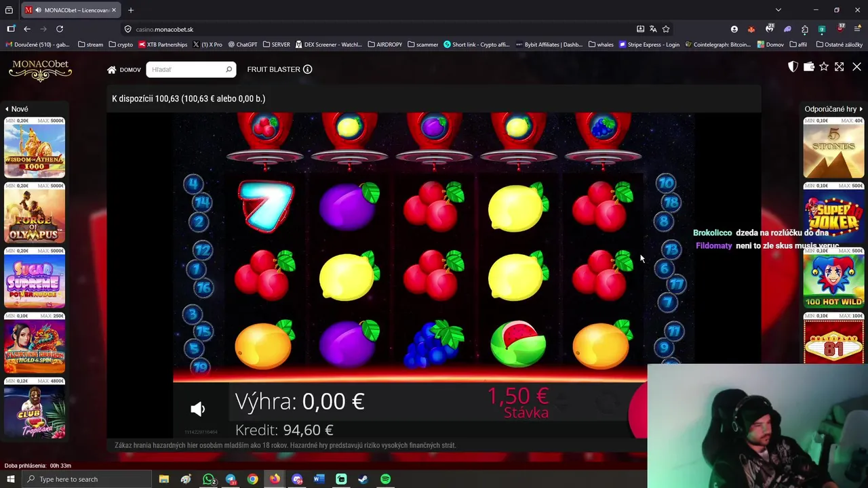Open Spotify from the taskbar
The width and height of the screenshot is (868, 488).
pos(385,479)
